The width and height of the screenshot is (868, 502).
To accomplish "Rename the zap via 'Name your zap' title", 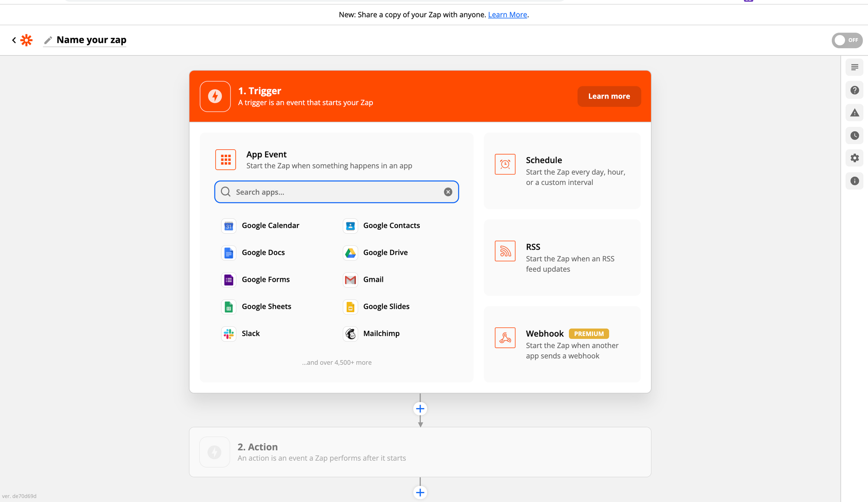I will click(92, 40).
